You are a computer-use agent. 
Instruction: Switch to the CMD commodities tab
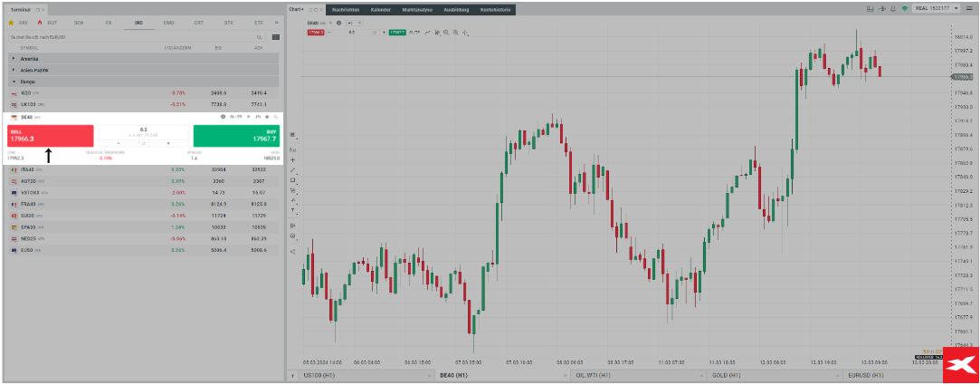(168, 23)
